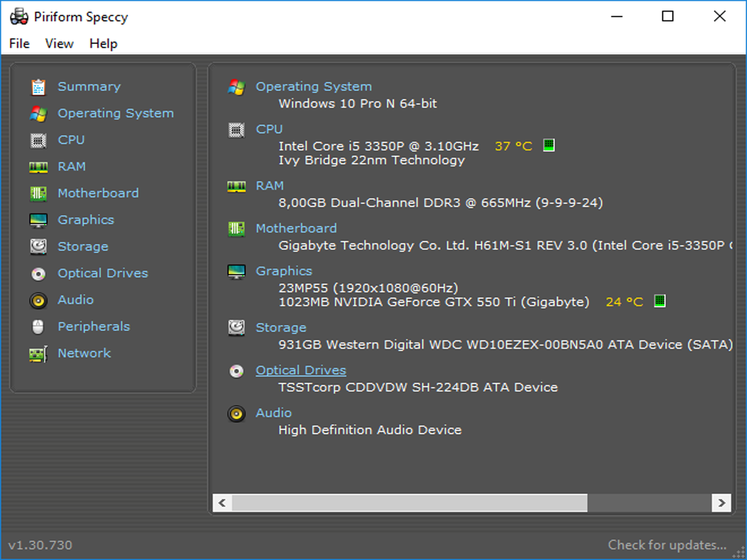Click the Peripherals mouse icon in sidebar

[38, 327]
